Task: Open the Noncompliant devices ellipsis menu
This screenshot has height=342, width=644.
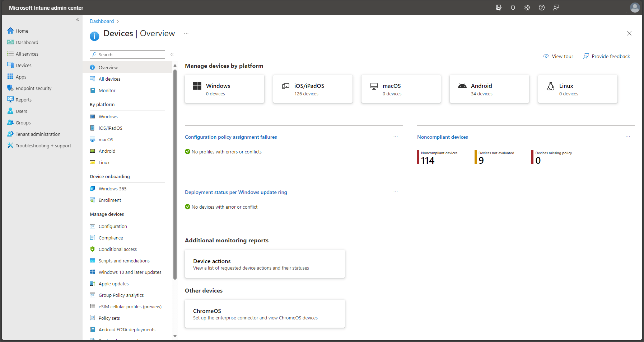Action: tap(627, 137)
